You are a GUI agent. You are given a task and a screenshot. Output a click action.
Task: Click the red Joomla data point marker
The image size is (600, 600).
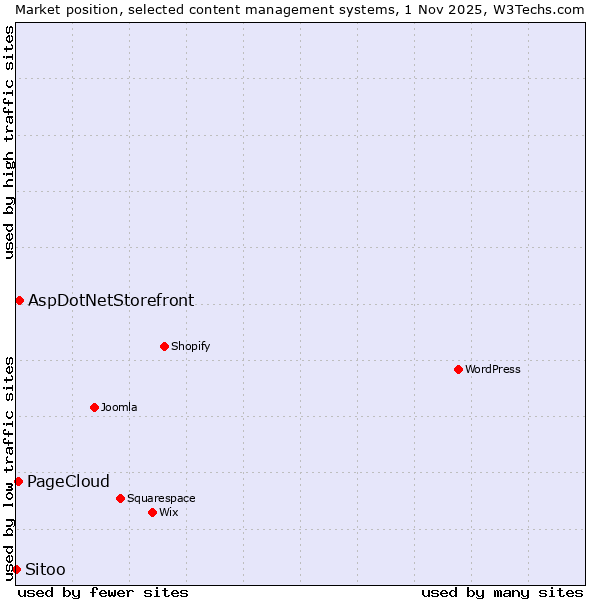(94, 407)
